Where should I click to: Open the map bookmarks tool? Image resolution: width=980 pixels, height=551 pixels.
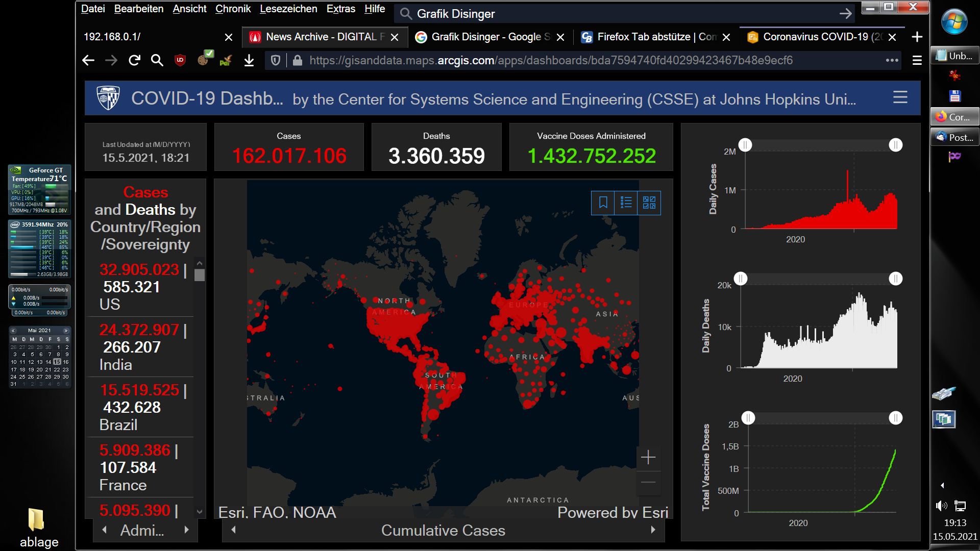[x=603, y=203]
